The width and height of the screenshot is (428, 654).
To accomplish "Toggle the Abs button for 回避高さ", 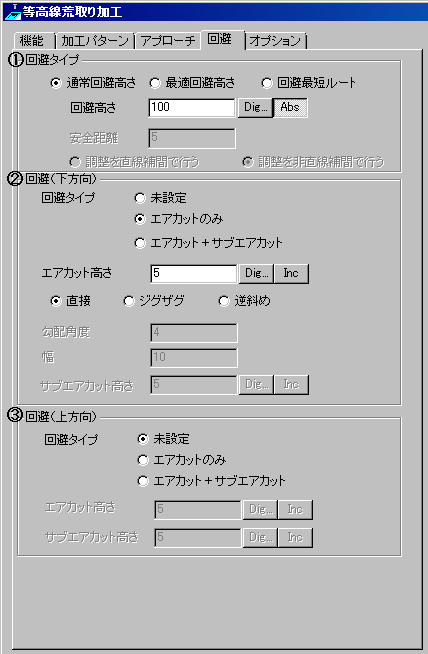I will point(290,108).
